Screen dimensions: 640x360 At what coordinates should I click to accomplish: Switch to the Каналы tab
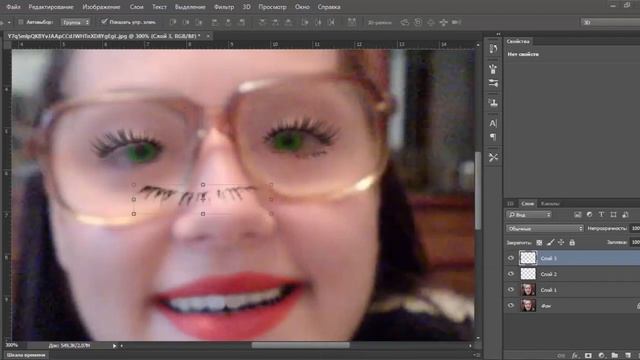point(550,203)
